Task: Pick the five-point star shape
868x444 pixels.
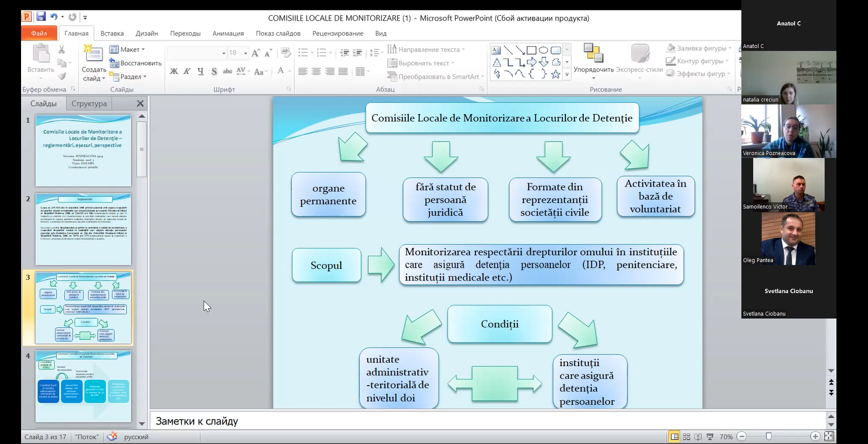Action: coord(556,74)
